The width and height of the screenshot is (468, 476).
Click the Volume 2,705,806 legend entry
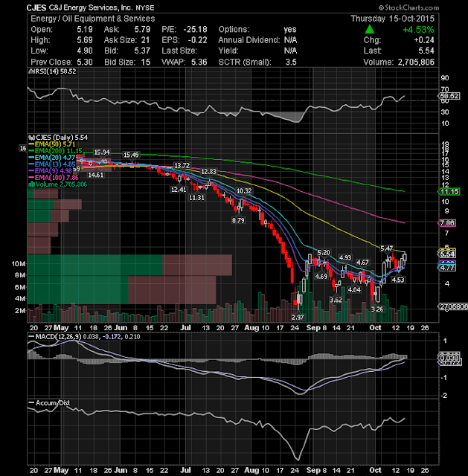[x=61, y=184]
